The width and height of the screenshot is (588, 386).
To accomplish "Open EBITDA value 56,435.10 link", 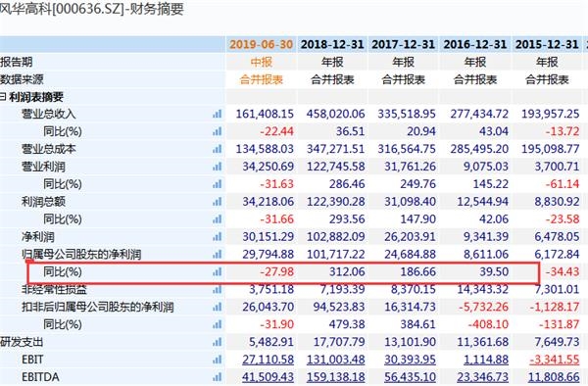I will tap(410, 377).
